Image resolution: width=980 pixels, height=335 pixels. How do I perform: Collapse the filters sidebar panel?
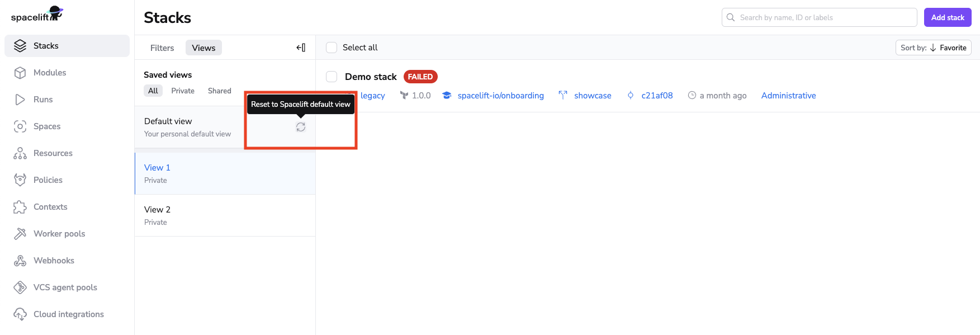coord(301,48)
